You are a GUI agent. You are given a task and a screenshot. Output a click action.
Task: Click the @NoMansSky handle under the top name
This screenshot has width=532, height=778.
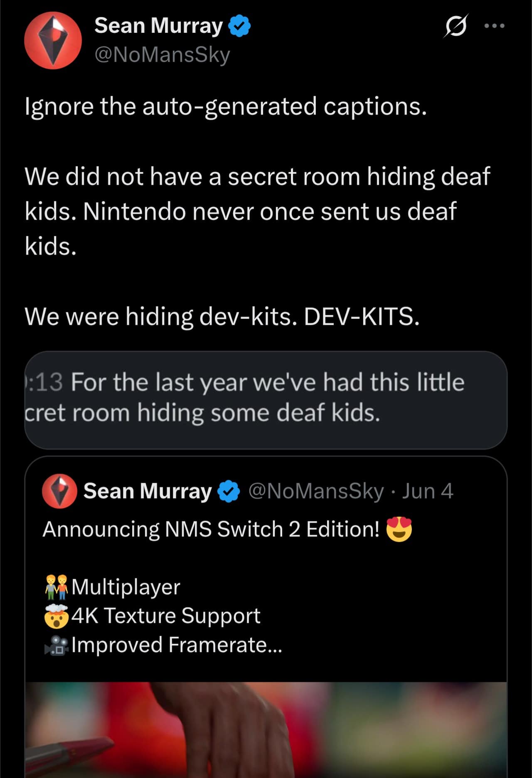(162, 55)
